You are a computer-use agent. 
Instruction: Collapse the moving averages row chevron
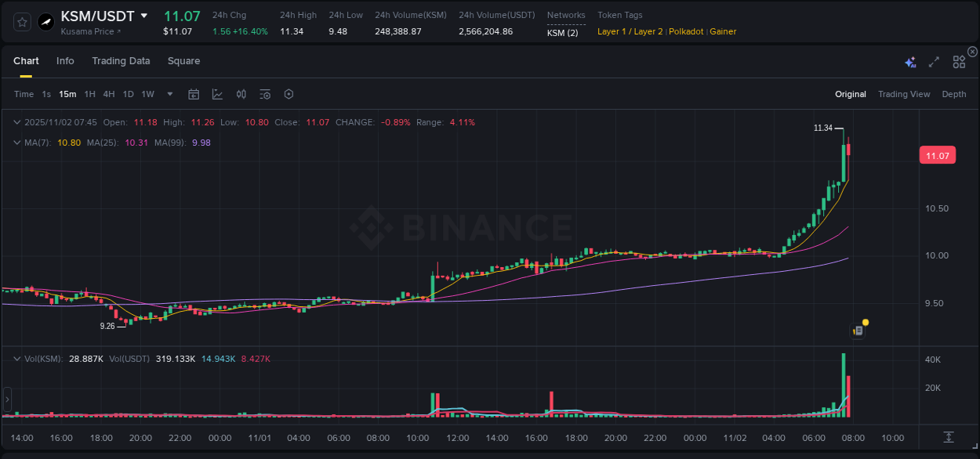coord(16,143)
